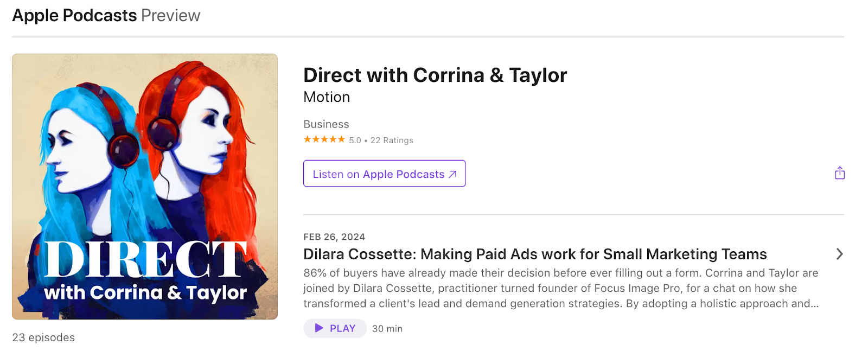Click the five-star rating stars

click(324, 139)
